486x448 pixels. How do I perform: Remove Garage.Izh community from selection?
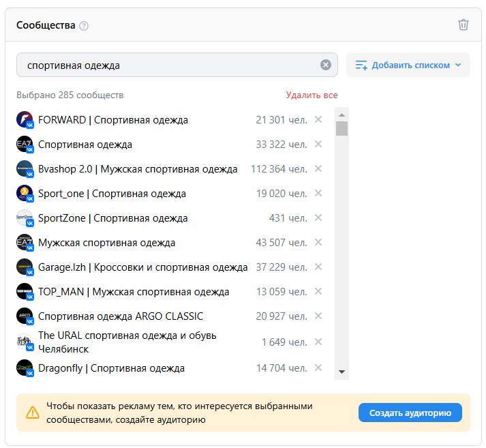tap(318, 267)
